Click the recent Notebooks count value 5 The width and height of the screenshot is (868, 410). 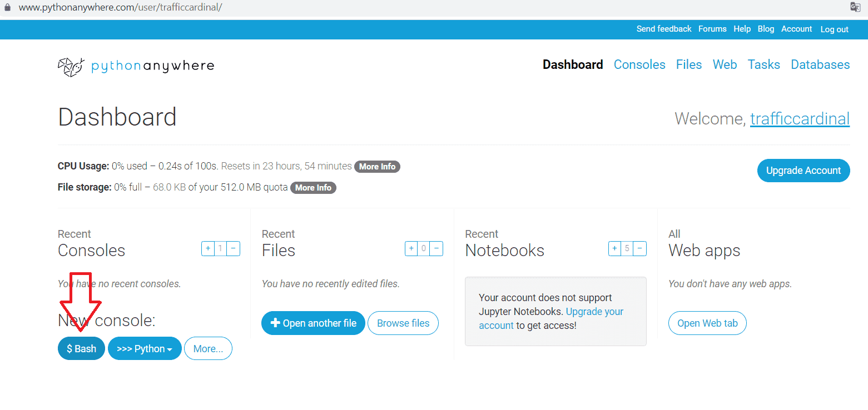[627, 248]
